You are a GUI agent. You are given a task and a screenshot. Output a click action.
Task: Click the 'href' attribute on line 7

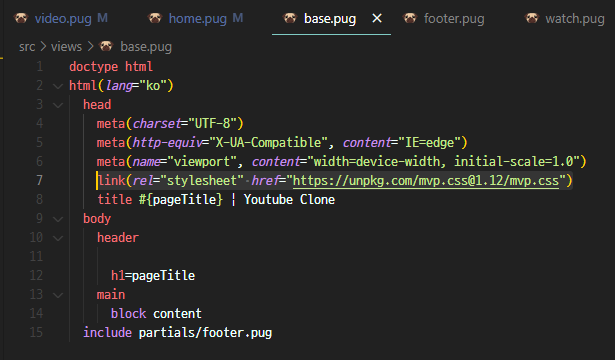(265, 181)
